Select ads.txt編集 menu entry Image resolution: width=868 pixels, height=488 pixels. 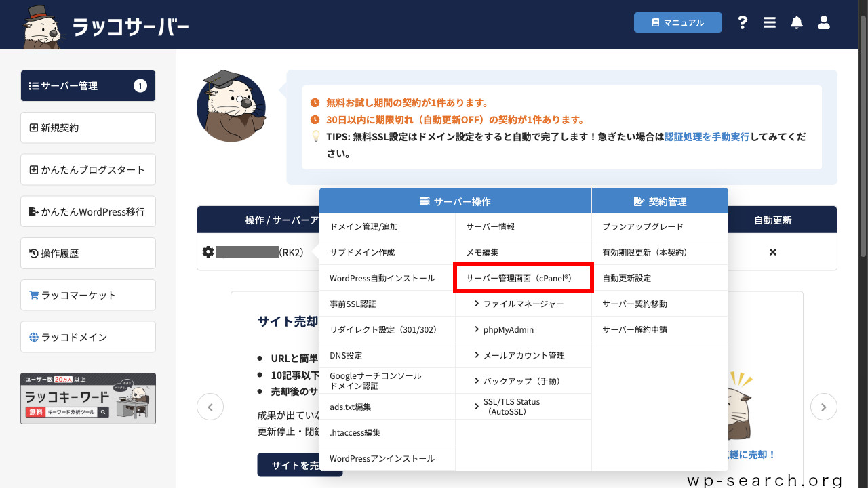(387, 407)
